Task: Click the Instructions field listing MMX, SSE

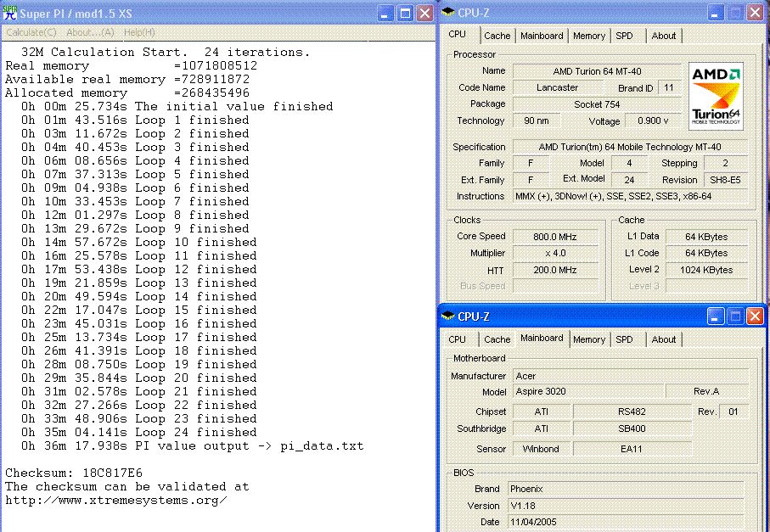Action: tap(630, 196)
